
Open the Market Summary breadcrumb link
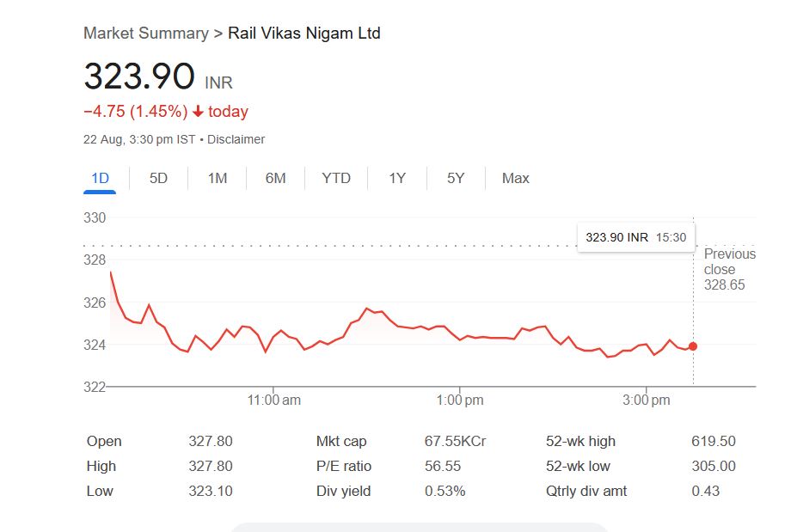tap(145, 34)
